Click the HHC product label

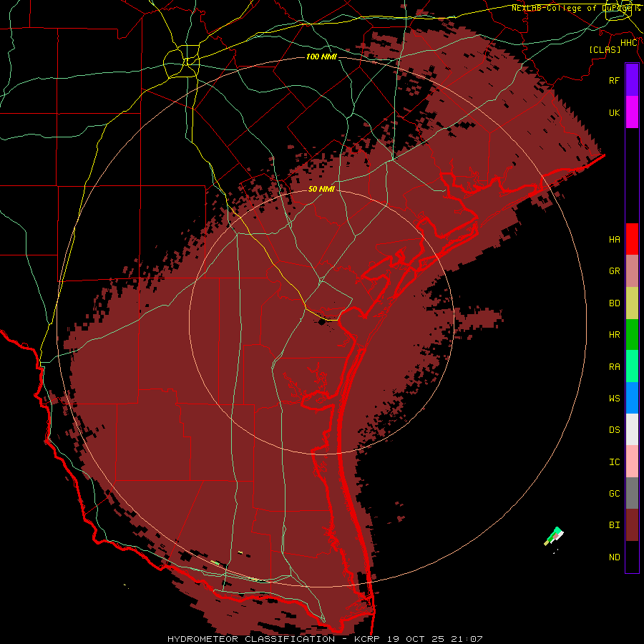[x=629, y=43]
